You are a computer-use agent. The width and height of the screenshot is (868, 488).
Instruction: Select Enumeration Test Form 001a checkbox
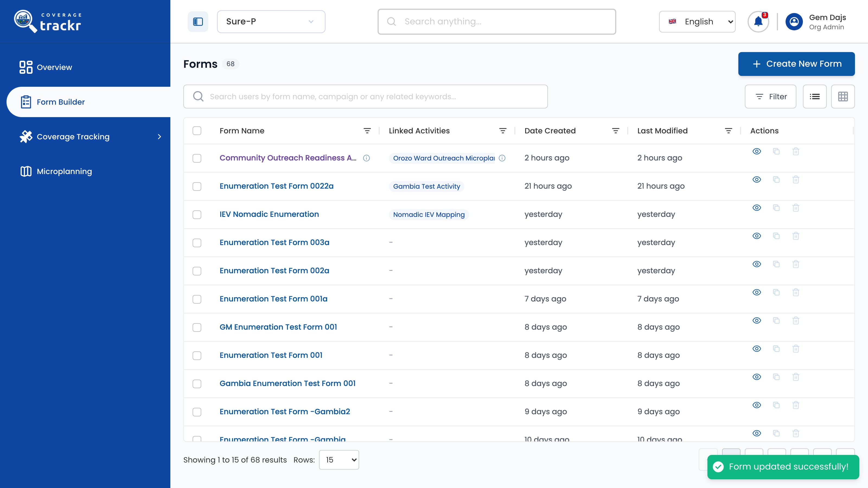(197, 299)
